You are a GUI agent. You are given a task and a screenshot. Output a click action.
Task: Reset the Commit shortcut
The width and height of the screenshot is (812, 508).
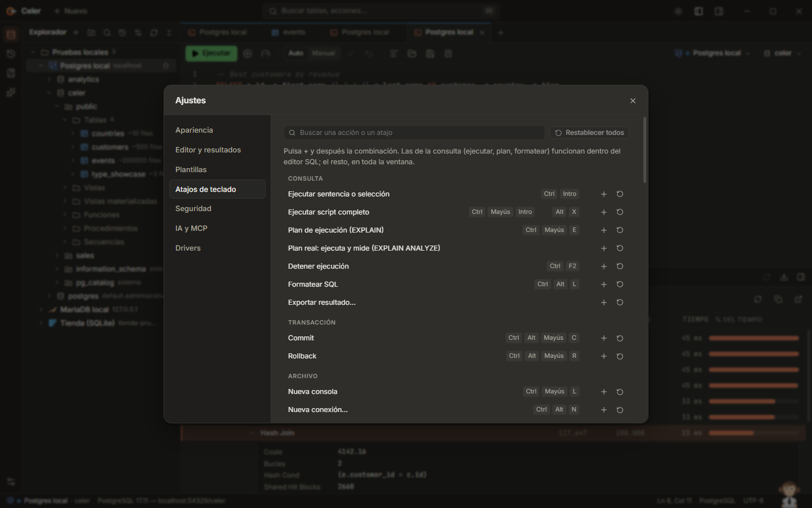click(620, 338)
